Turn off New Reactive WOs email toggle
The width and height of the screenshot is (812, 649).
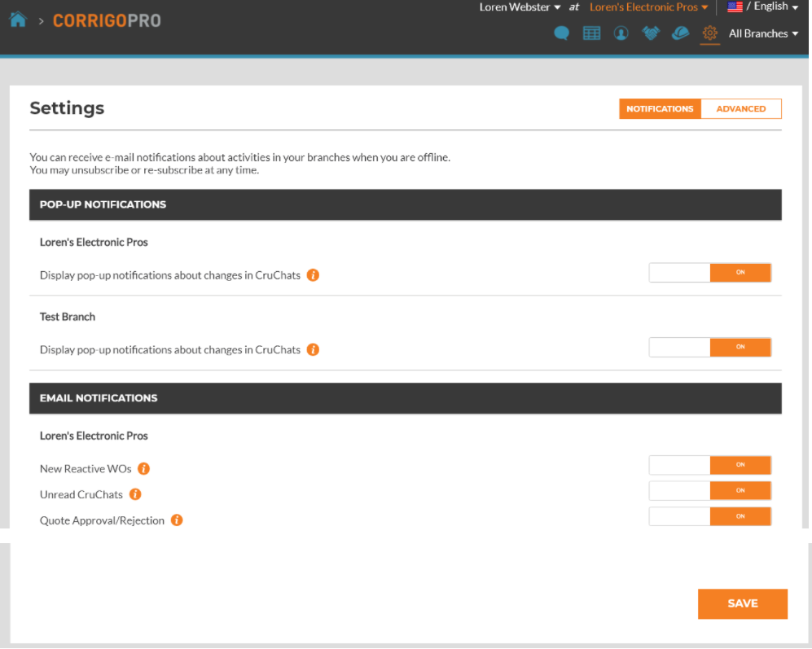709,465
